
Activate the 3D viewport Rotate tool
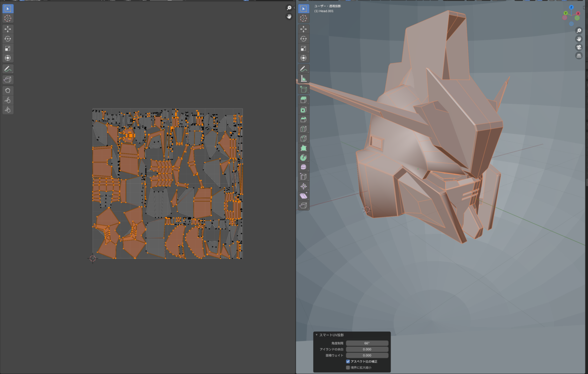(304, 39)
